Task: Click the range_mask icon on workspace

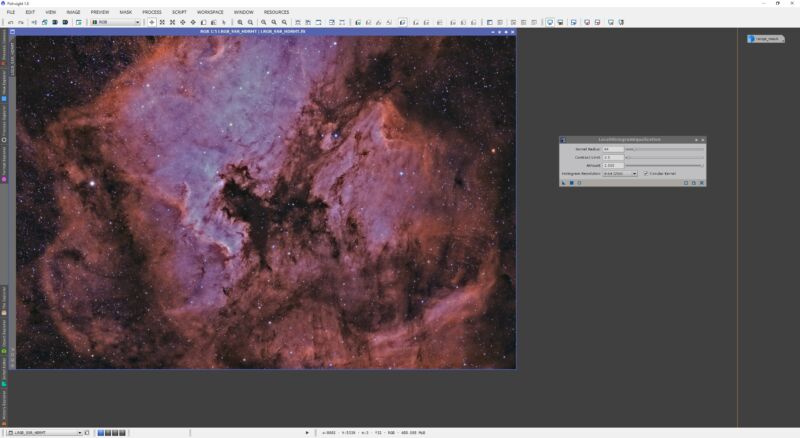Action: coord(766,39)
